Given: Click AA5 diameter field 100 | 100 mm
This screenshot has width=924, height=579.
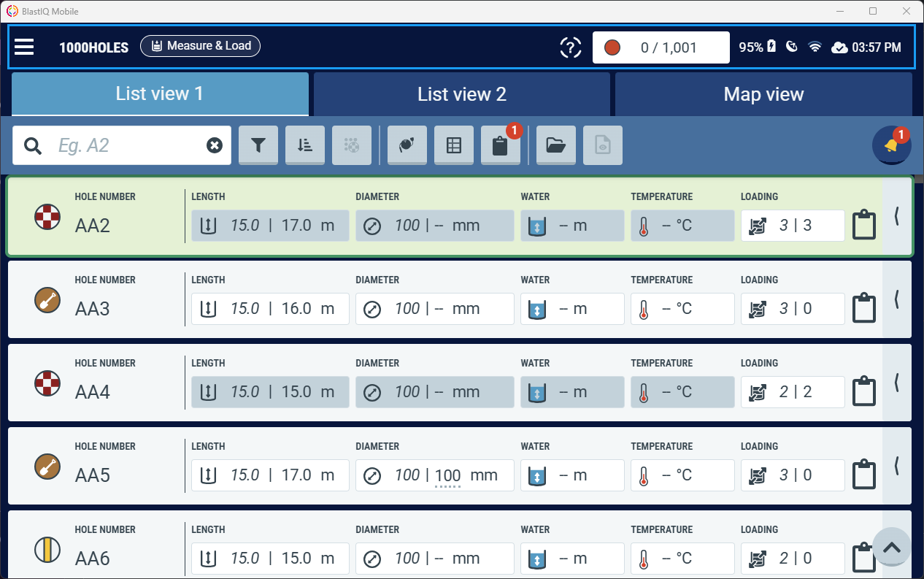Looking at the screenshot, I should click(435, 475).
